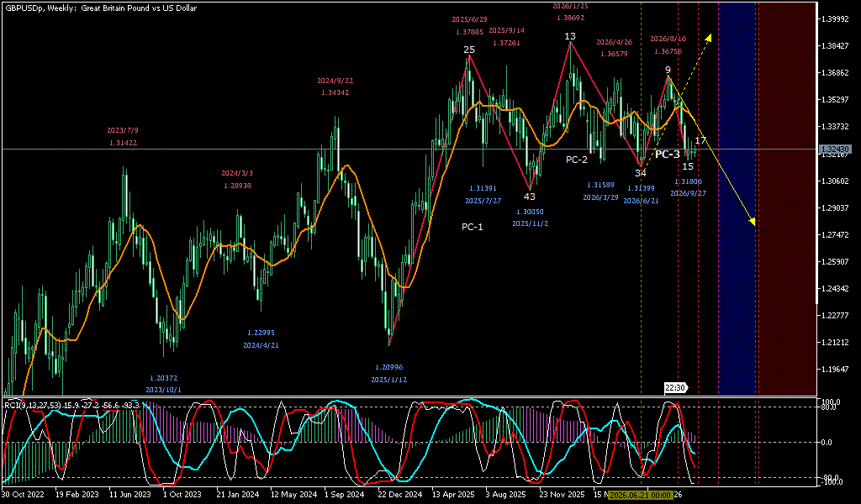The width and height of the screenshot is (861, 504).
Task: Click the 1.30050 low price label
Action: tap(530, 212)
